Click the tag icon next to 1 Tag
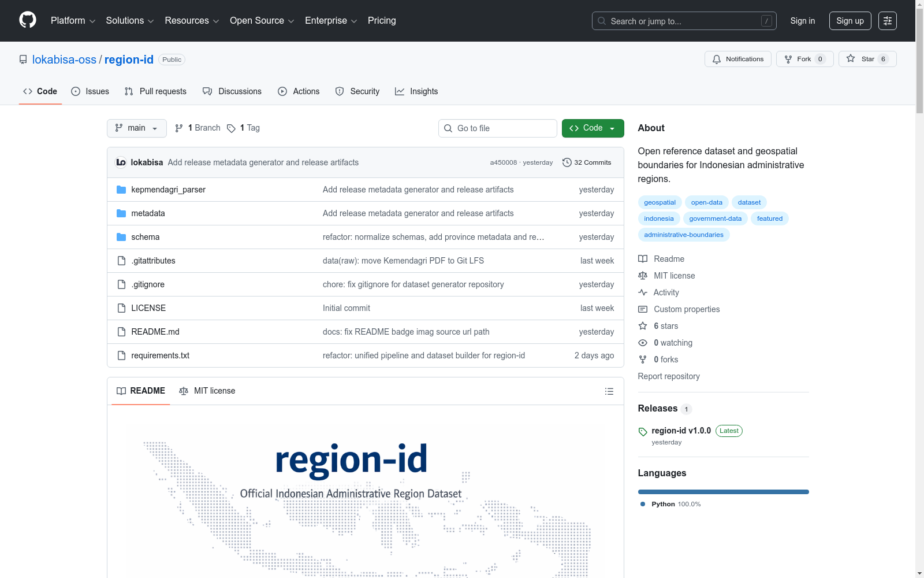The image size is (924, 578). point(231,128)
